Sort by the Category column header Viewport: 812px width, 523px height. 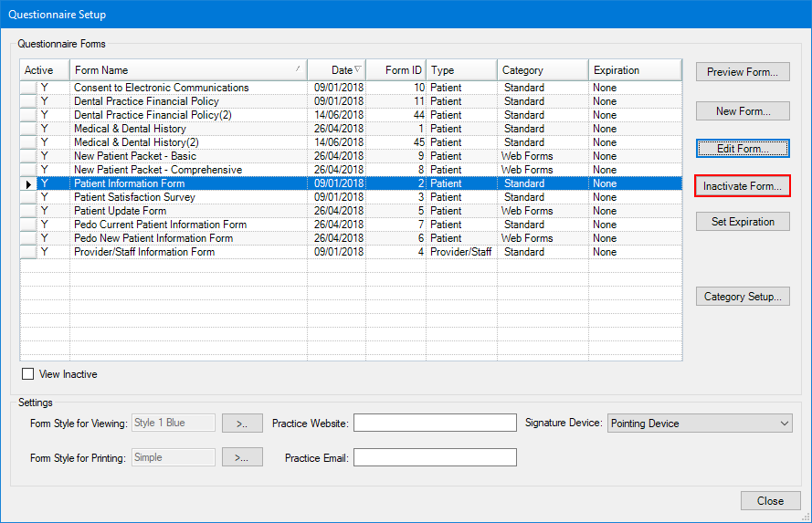coord(543,70)
